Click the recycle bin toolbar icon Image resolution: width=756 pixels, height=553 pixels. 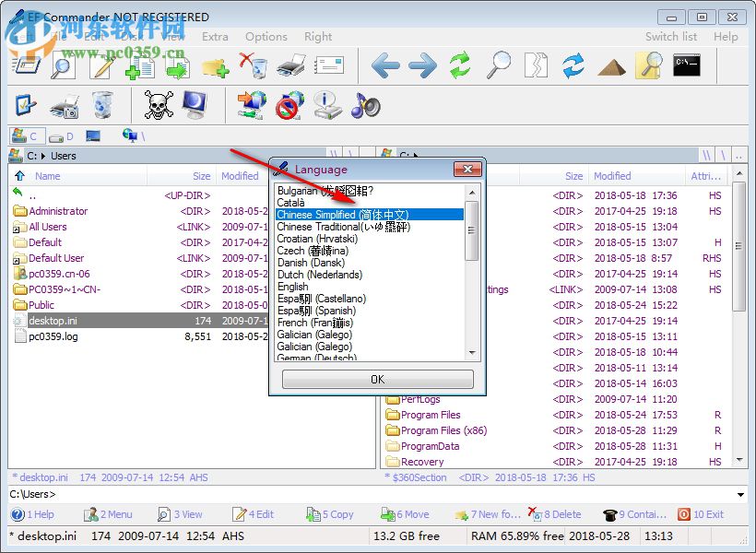[x=102, y=105]
